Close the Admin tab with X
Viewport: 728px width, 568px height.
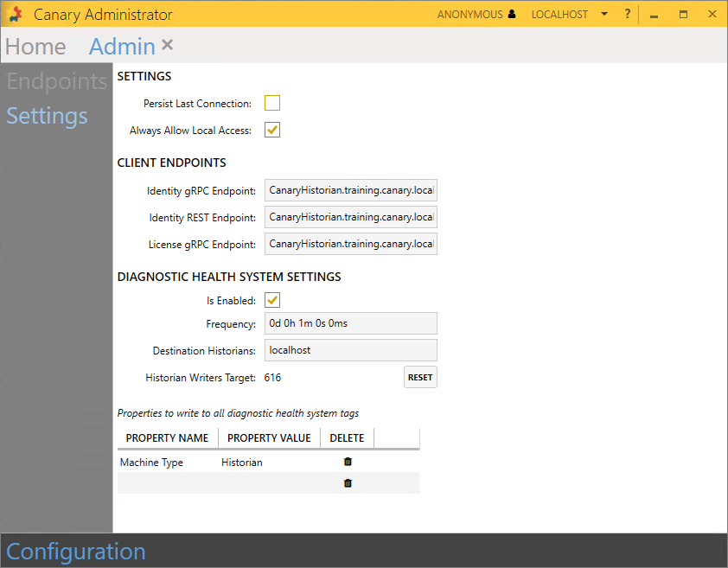[168, 45]
